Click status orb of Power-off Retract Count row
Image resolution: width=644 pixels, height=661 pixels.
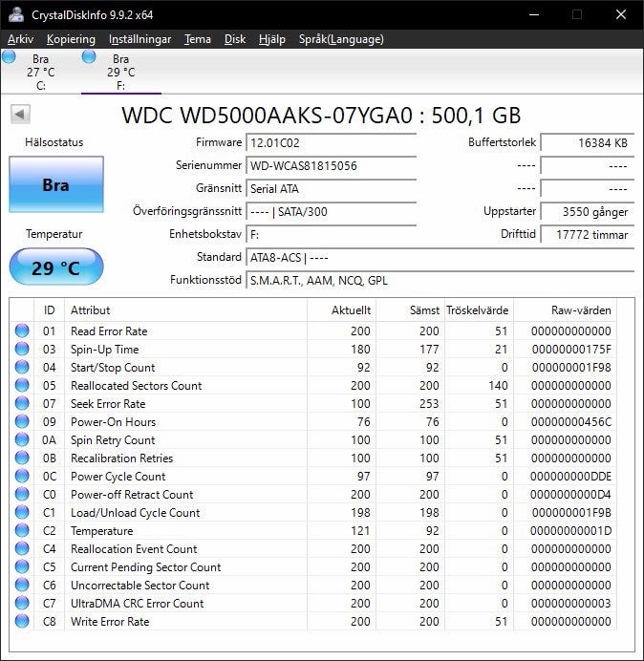click(x=22, y=494)
